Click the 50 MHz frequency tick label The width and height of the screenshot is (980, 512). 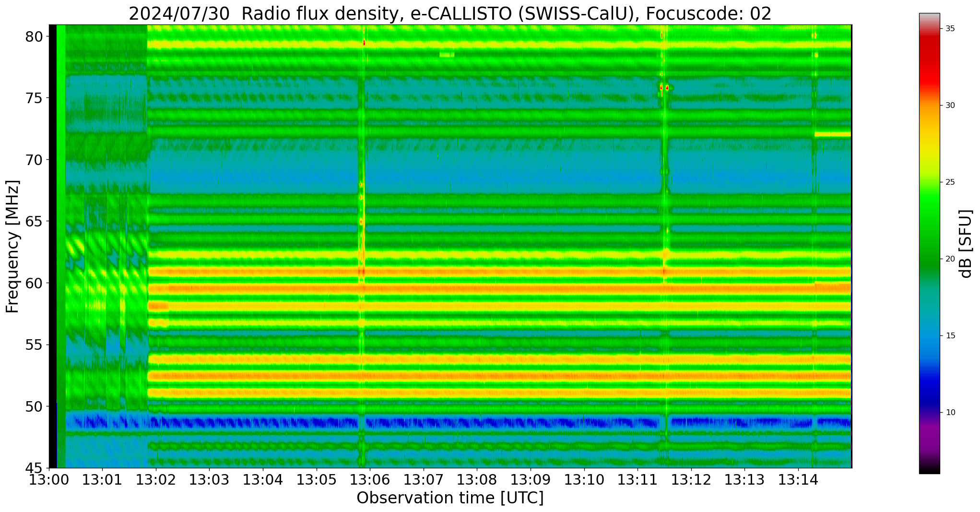point(34,406)
